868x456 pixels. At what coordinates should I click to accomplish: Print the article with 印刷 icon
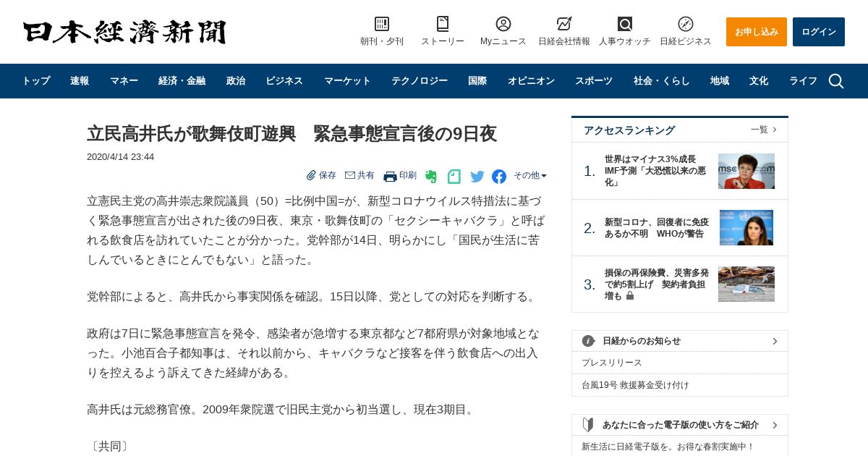(391, 176)
